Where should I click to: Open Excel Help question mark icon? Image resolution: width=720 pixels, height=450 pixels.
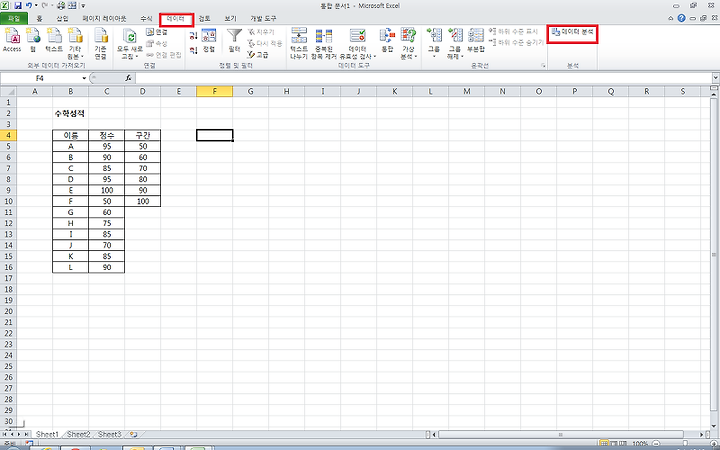[x=681, y=18]
